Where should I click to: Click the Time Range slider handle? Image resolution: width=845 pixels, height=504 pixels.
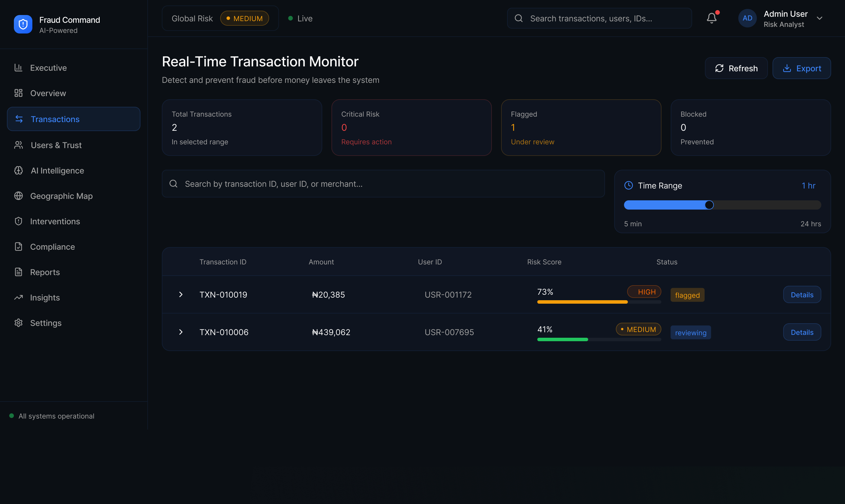click(709, 205)
